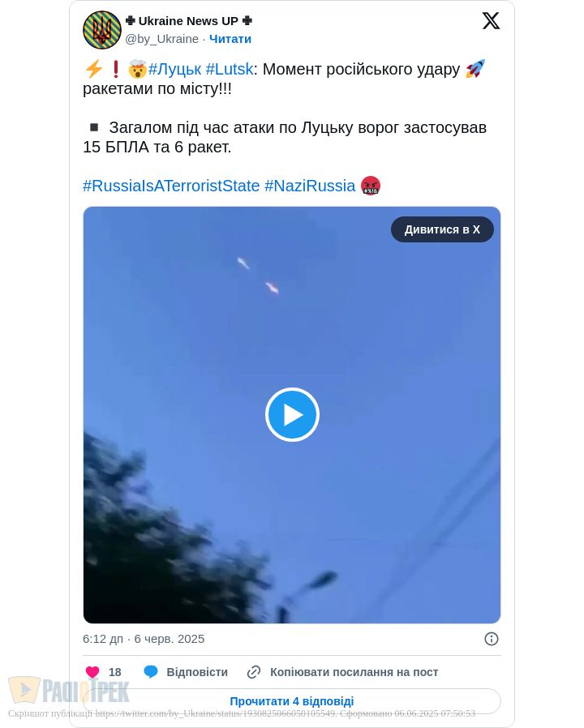
Task: Click the 'Ukraine News UP' account name
Action: (x=188, y=21)
